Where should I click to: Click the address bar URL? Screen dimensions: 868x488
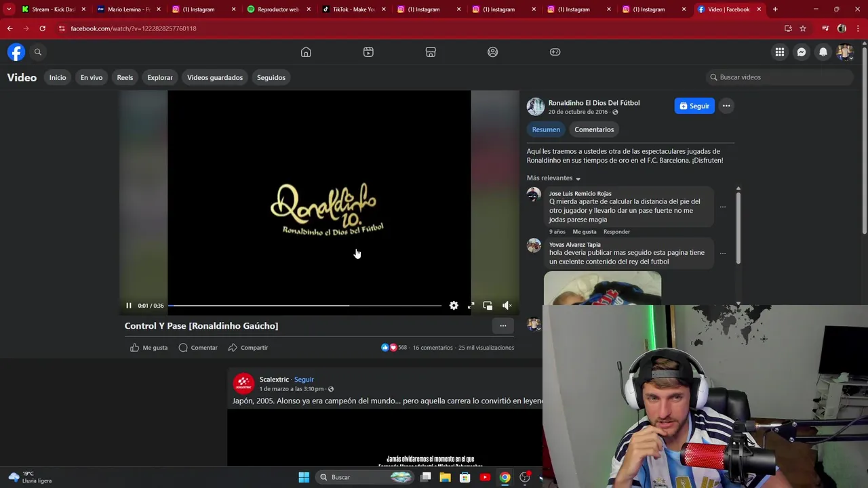point(134,28)
